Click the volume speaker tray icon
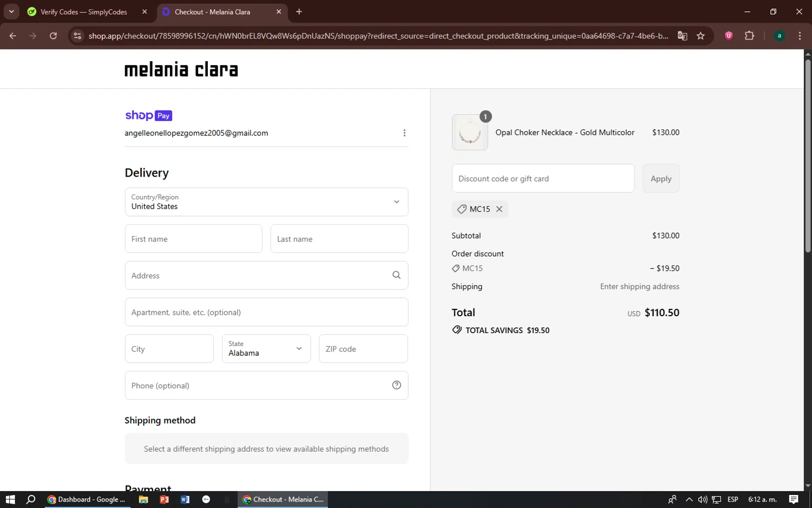The width and height of the screenshot is (812, 508). 703,499
